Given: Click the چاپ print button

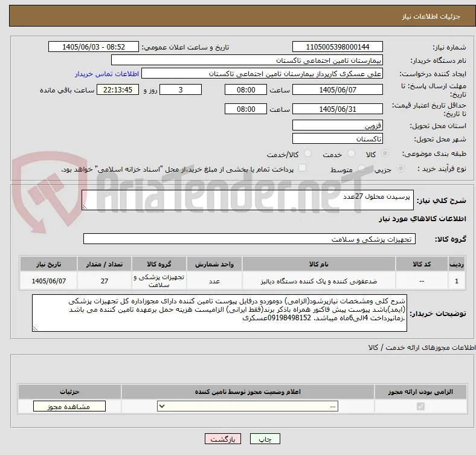Looking at the screenshot, I should point(265,439).
